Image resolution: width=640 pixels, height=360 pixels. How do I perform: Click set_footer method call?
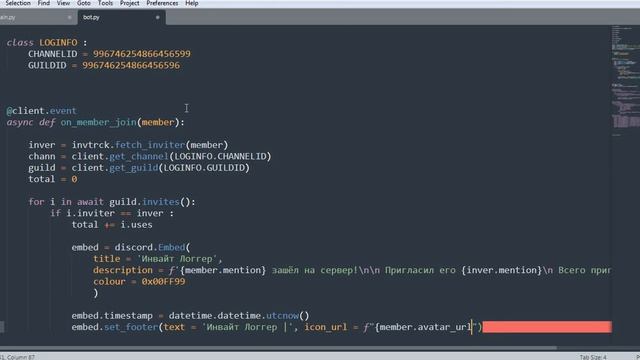tap(131, 327)
